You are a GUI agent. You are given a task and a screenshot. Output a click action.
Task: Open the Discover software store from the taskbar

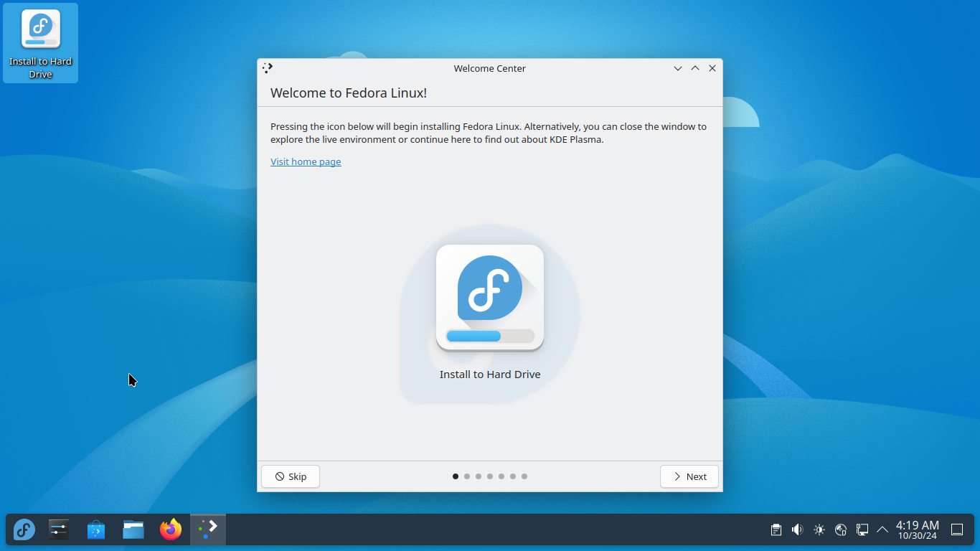point(96,530)
